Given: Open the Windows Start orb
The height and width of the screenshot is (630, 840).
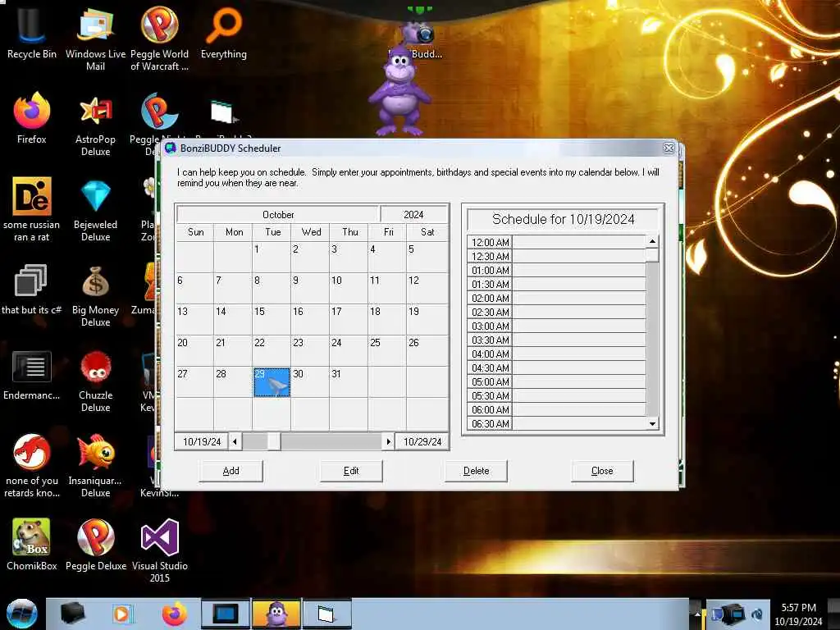Looking at the screenshot, I should coord(21,614).
